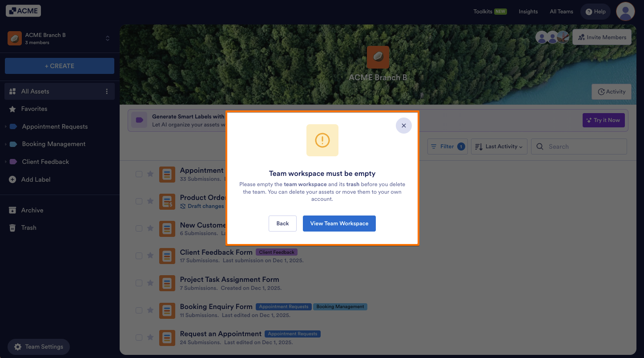
Task: Click the ACME logo
Action: tap(23, 11)
